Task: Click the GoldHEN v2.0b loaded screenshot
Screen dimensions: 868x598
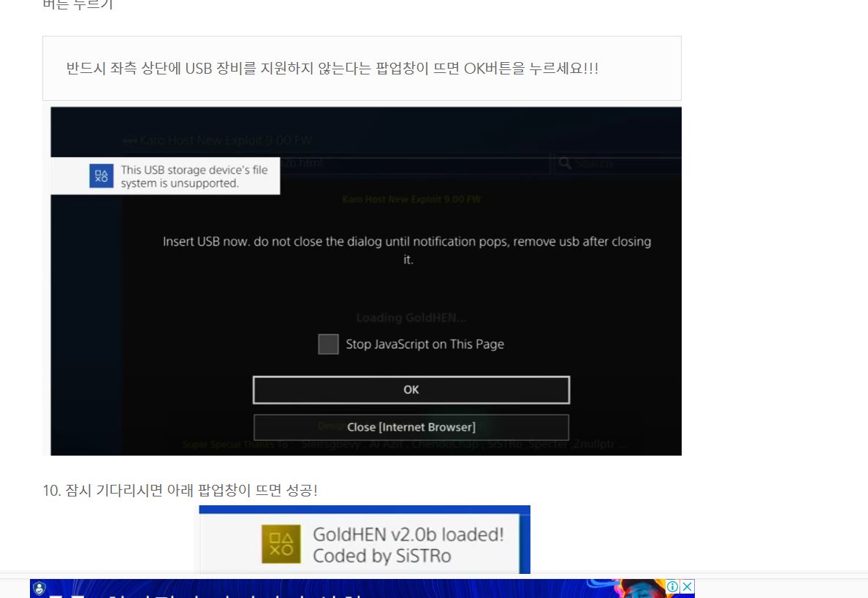Action: (365, 540)
